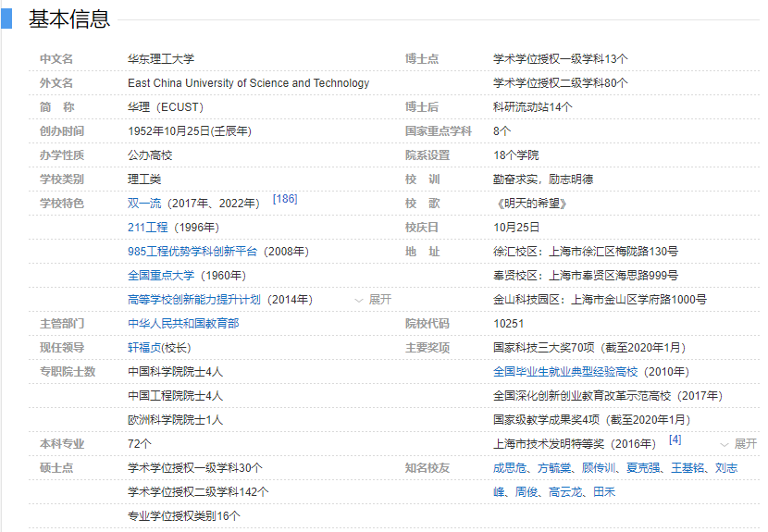The height and width of the screenshot is (532, 768).
Task: Open the 双一流 link
Action: [147, 203]
